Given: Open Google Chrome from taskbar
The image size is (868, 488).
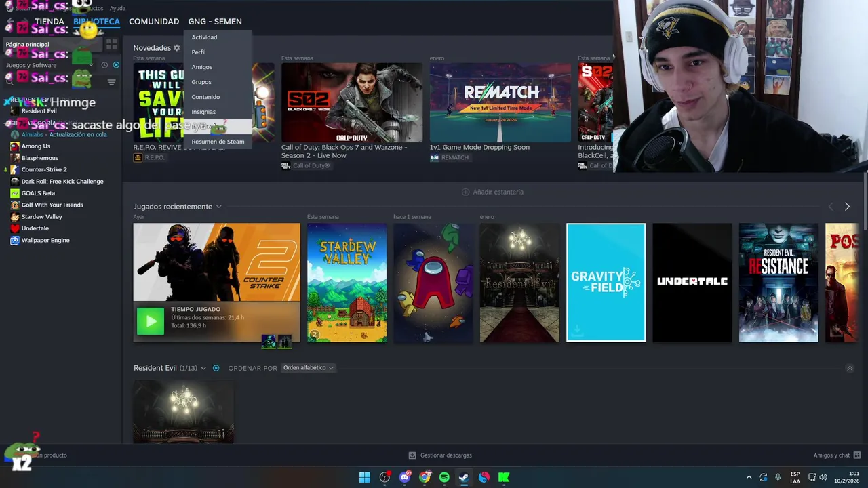Looking at the screenshot, I should [x=425, y=477].
